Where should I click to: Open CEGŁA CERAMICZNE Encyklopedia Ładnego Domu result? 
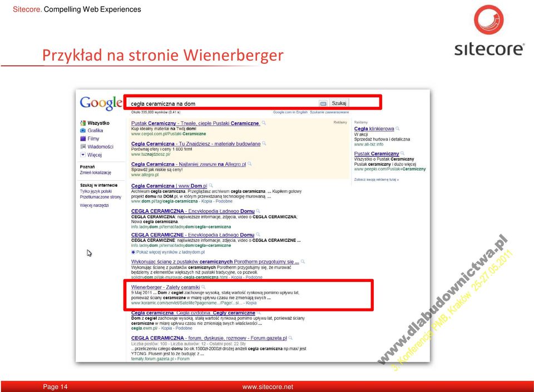193,235
